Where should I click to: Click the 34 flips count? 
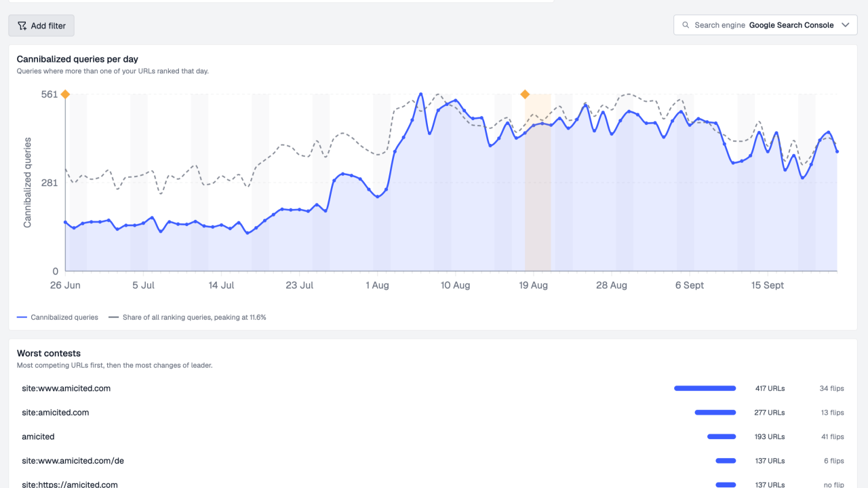click(x=831, y=389)
